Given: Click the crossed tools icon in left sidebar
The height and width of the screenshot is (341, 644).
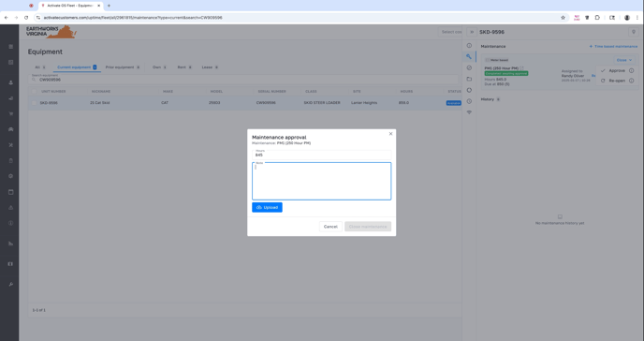Looking at the screenshot, I should click(x=10, y=145).
